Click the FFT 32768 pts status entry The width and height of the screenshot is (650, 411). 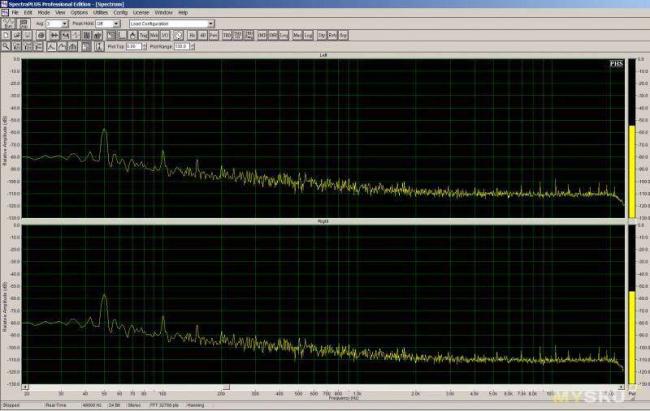pyautogui.click(x=164, y=405)
